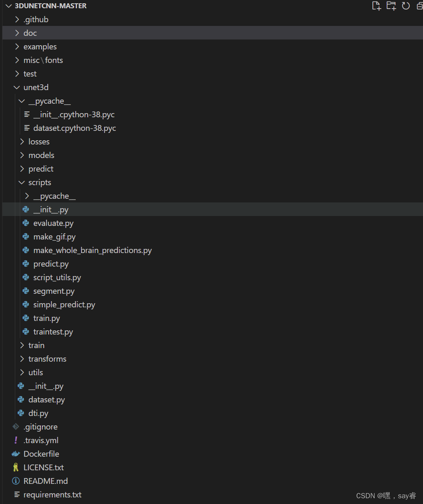The height and width of the screenshot is (504, 423).
Task: Click the New Folder icon in explorer header
Action: click(391, 6)
